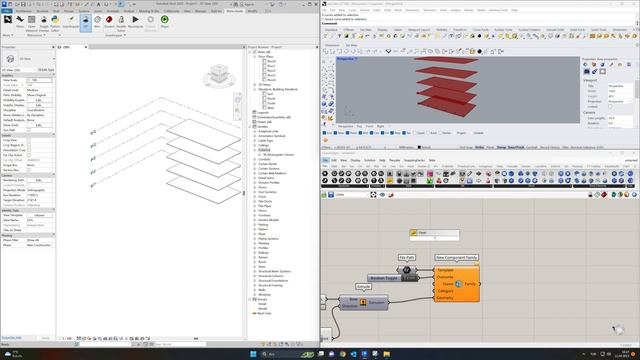Image resolution: width=640 pixels, height=360 pixels.
Task: Click the eye named-views icon in Grasshopper
Action: click(x=382, y=195)
